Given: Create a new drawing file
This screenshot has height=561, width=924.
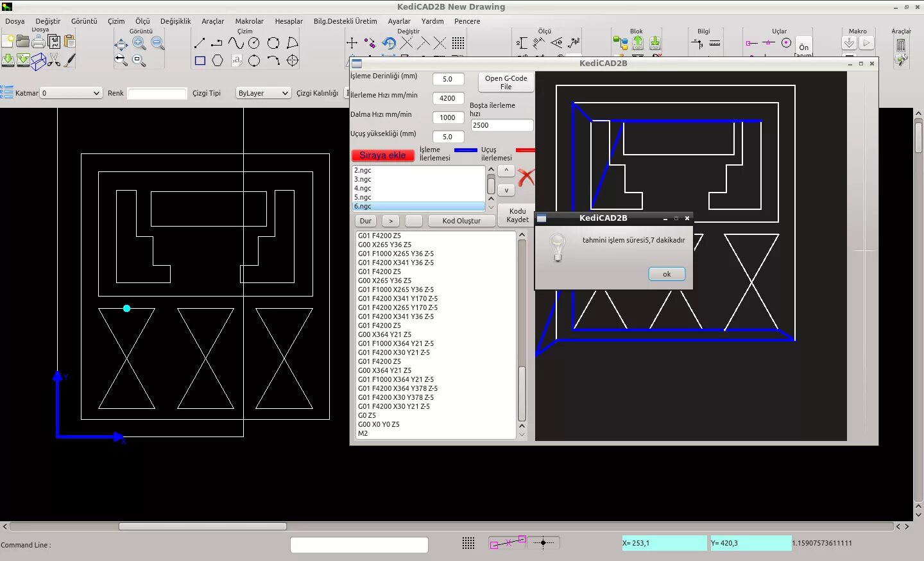Looking at the screenshot, I should point(8,42).
